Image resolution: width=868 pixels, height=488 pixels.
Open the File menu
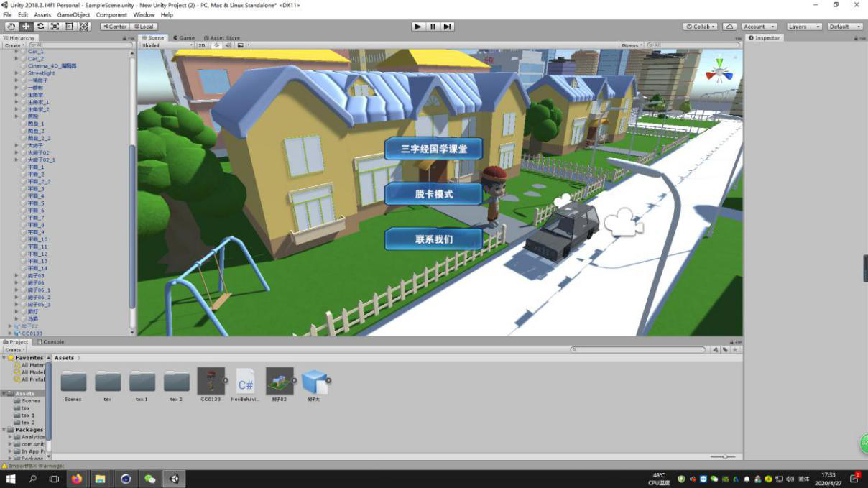coord(7,14)
